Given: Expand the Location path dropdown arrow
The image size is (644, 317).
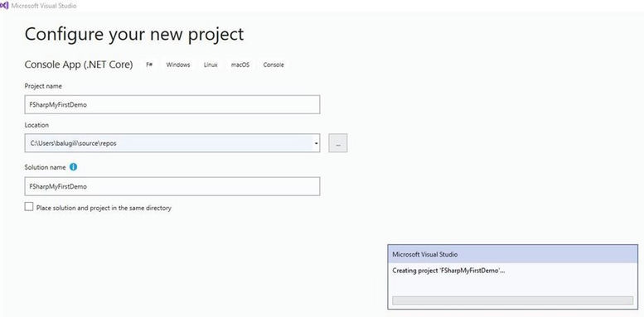Looking at the screenshot, I should pos(316,143).
